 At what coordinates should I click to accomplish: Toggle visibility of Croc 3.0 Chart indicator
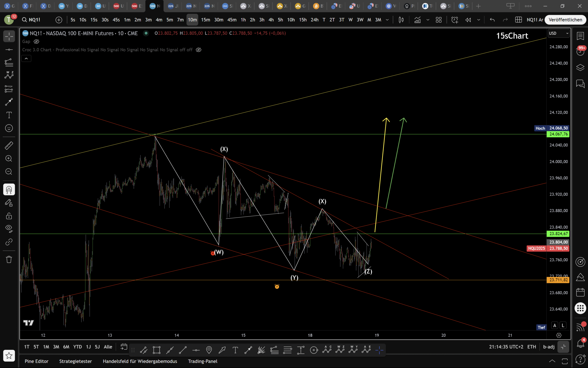pyautogui.click(x=199, y=50)
